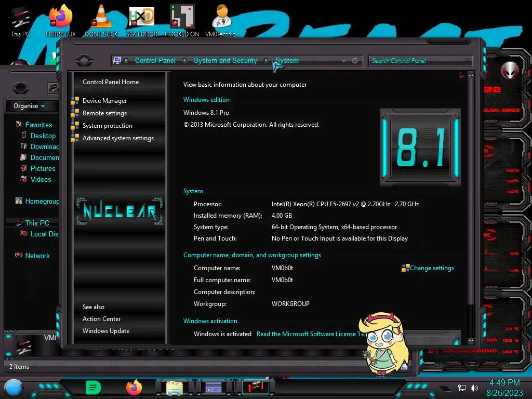Select This PC in Explorer navigation pane
The image size is (532, 399).
37,223
